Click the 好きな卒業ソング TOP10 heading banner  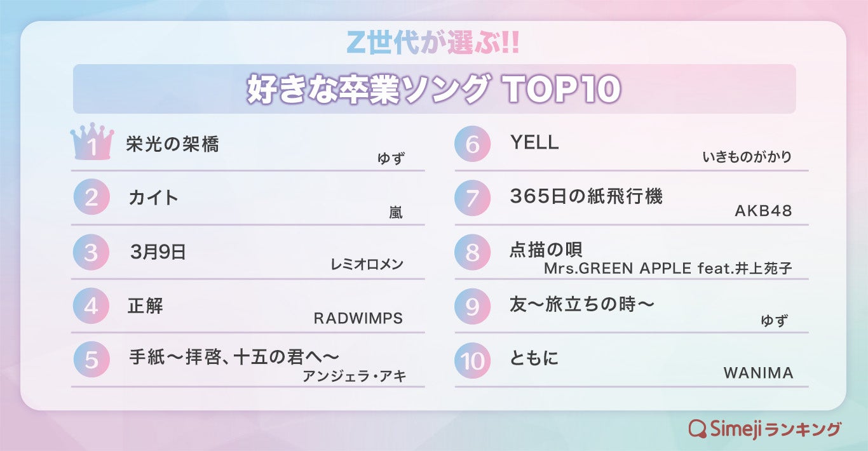pyautogui.click(x=434, y=90)
